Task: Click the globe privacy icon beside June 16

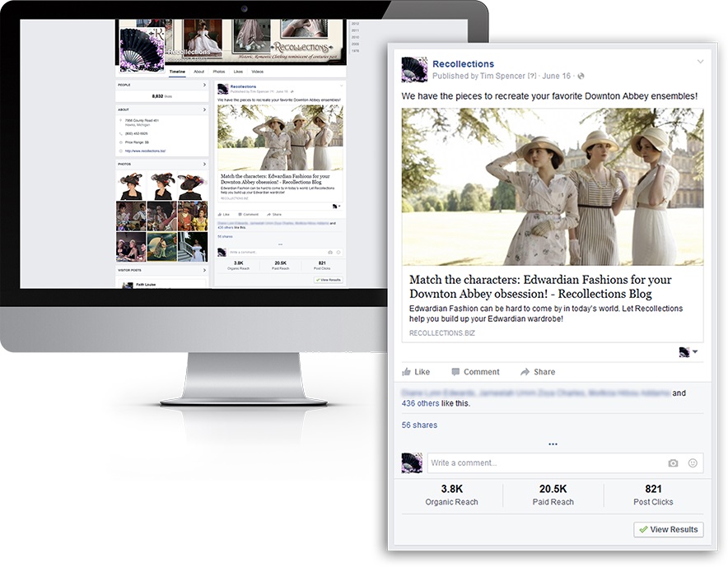Action: pos(581,77)
